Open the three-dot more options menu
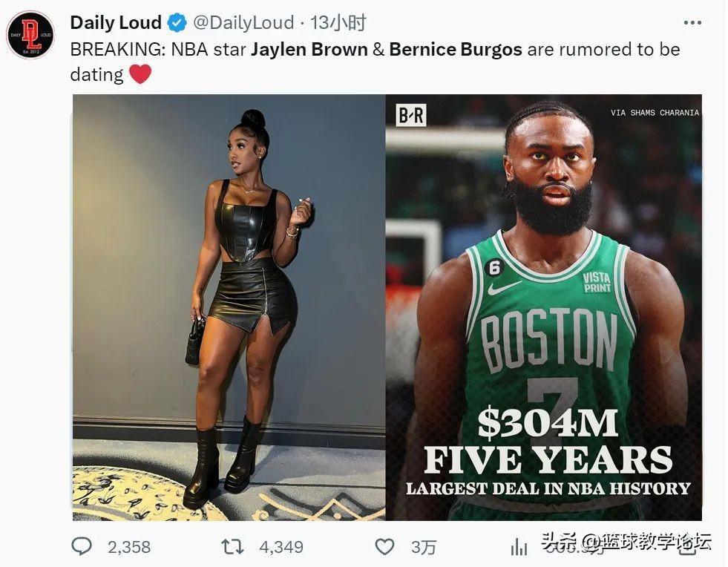Viewport: 728px width, 567px height. 692,22
